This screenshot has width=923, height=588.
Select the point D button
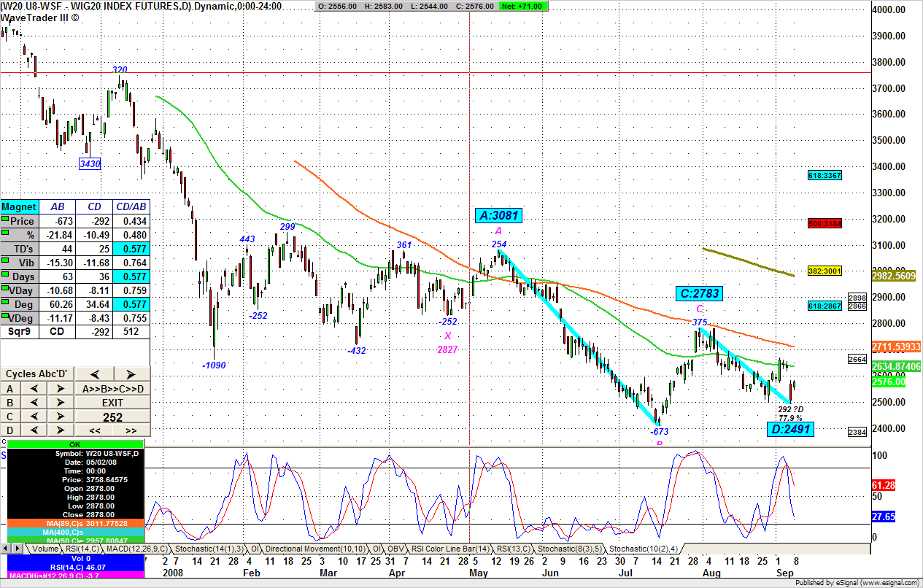10,430
